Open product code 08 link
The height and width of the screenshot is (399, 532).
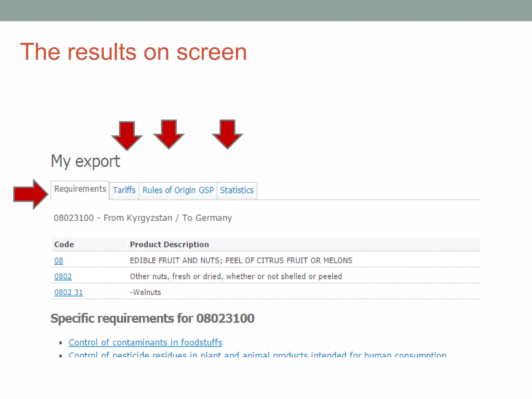click(59, 261)
